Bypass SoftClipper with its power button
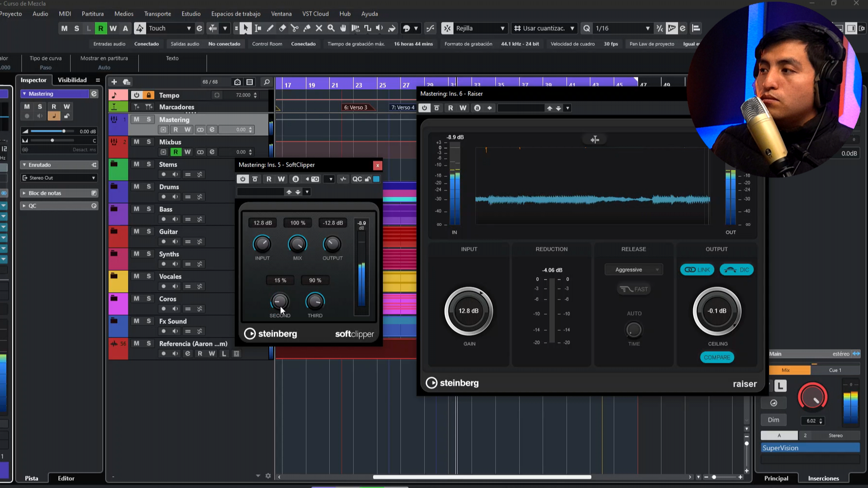 click(243, 179)
